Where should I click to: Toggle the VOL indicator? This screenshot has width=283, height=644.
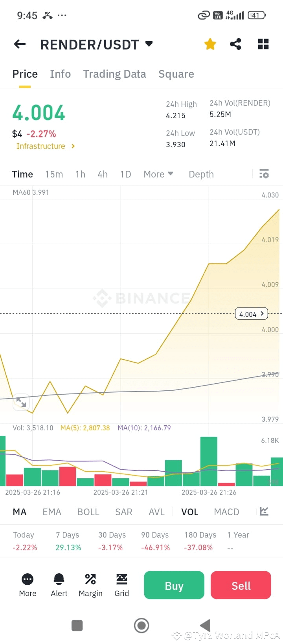190,512
